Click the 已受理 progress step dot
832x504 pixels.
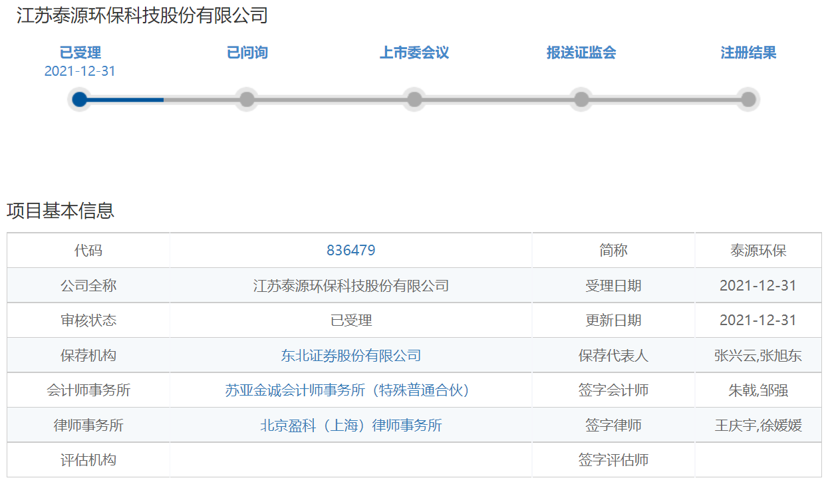(80, 100)
